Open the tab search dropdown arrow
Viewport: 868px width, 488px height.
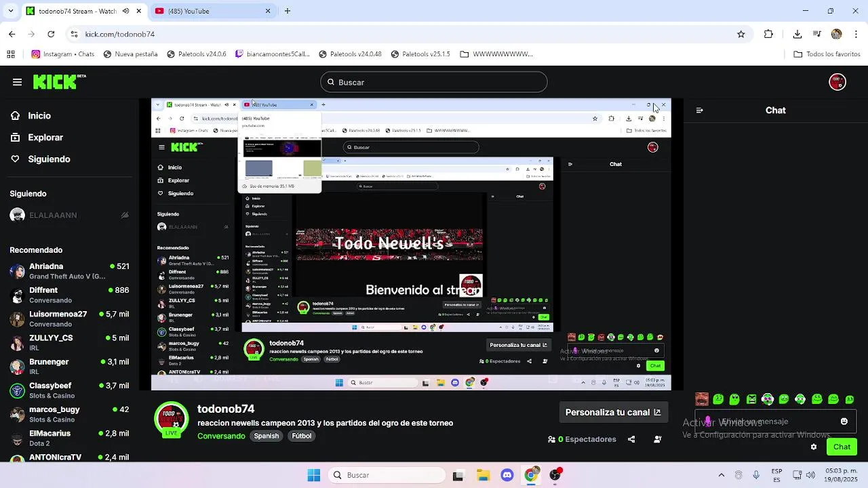(x=9, y=11)
